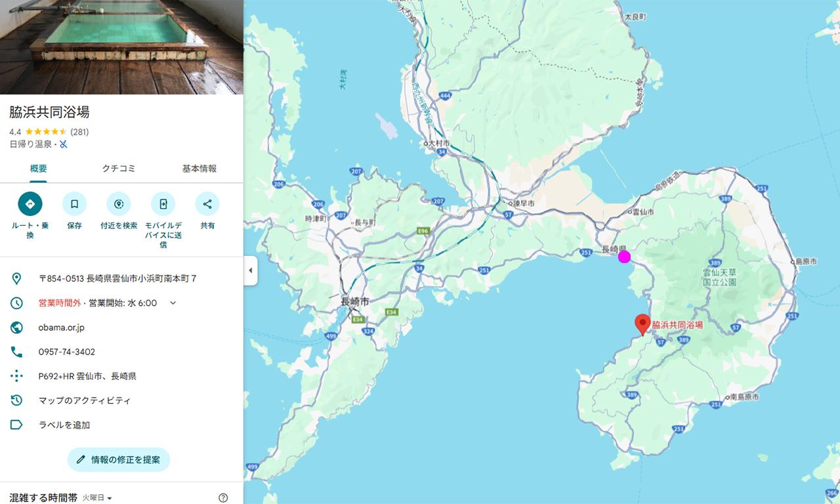Switch to the クチコミ tab
The height and width of the screenshot is (504, 840).
coord(119,169)
